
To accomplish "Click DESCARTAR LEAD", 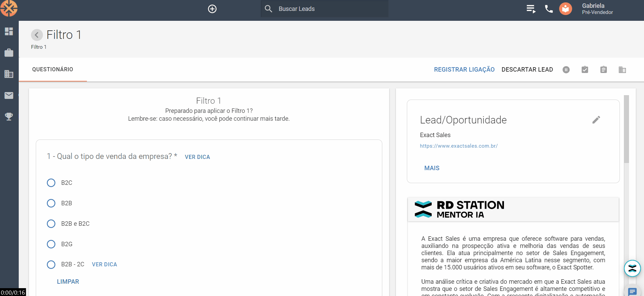I will (x=527, y=70).
